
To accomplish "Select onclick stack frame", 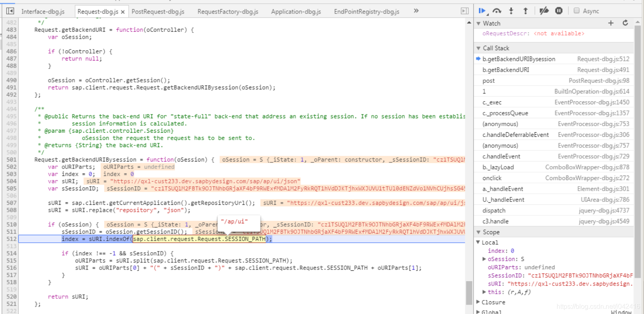I will pyautogui.click(x=554, y=178).
